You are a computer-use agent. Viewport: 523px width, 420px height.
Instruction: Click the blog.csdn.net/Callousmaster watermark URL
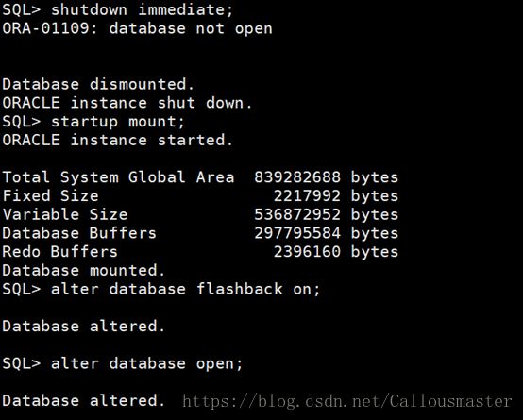coord(346,401)
